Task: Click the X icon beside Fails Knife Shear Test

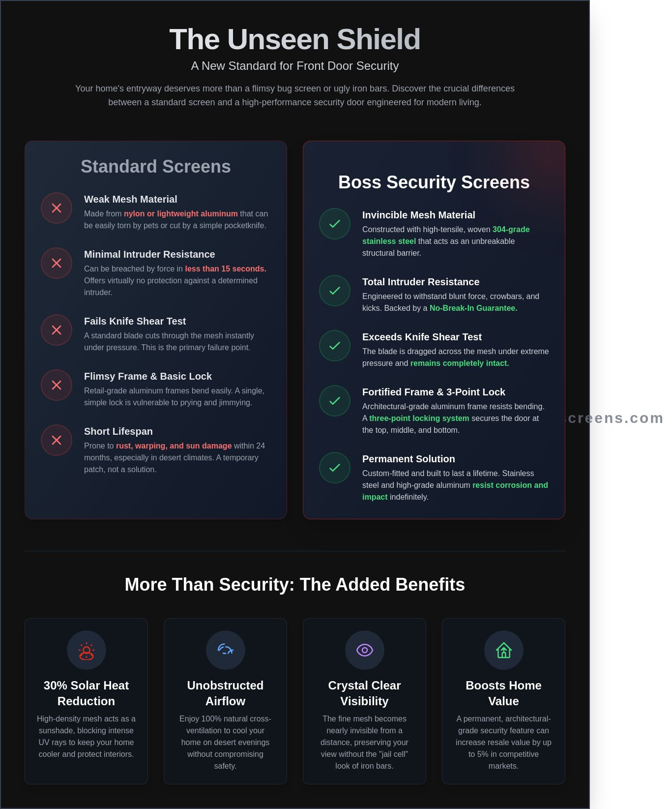Action: 57,330
